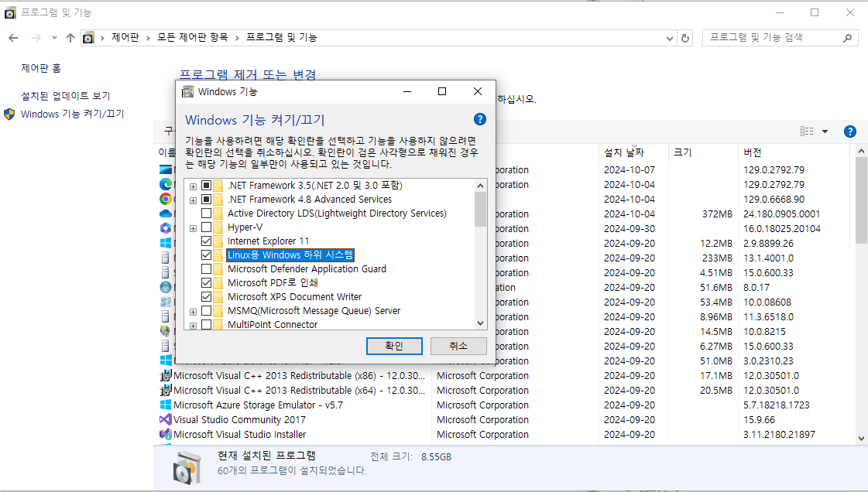
Task: Expand .NET Framework 3.5 tree node
Action: [x=194, y=186]
